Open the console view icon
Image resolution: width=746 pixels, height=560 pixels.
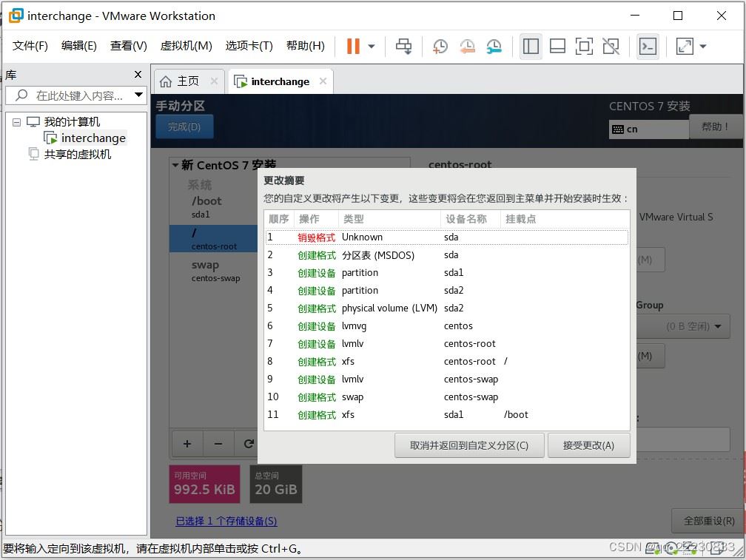coord(648,46)
